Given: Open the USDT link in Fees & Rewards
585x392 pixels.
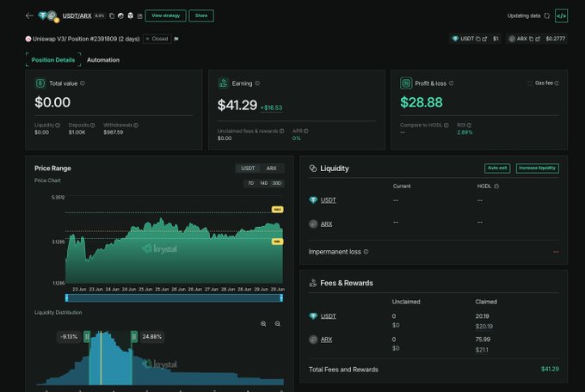Looking at the screenshot, I should pyautogui.click(x=329, y=316).
